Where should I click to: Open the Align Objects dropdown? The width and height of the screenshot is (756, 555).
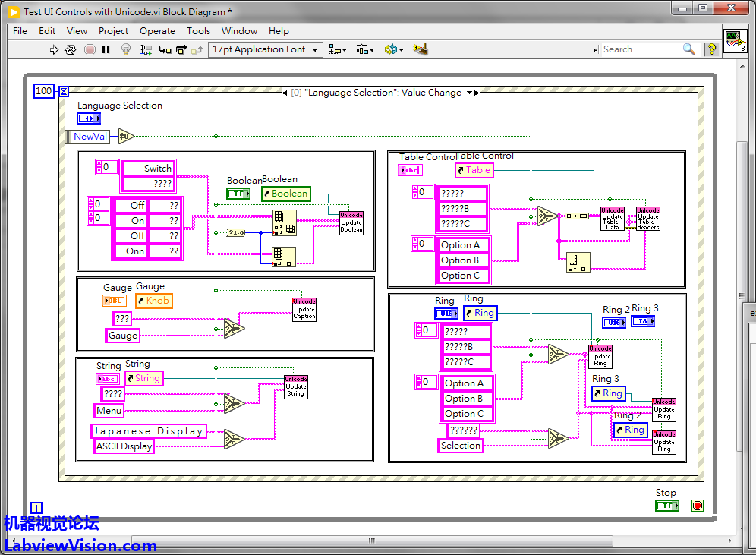point(338,49)
